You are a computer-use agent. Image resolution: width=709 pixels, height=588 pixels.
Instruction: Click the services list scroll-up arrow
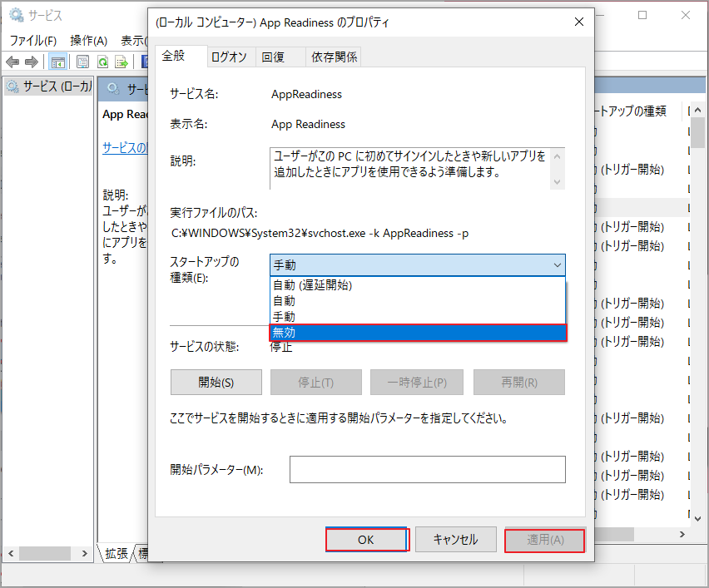pos(697,110)
